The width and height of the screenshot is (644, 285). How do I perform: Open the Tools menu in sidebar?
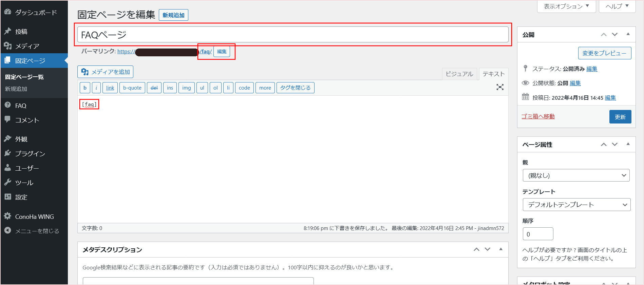(24, 183)
